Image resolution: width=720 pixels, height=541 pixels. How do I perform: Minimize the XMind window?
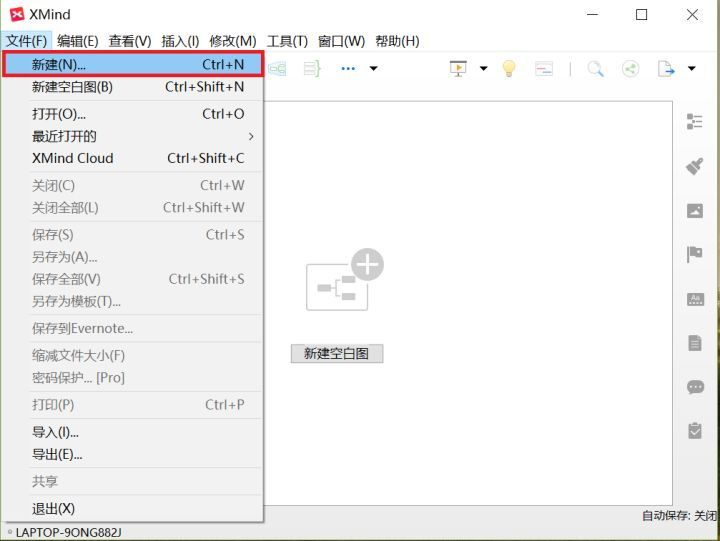592,14
